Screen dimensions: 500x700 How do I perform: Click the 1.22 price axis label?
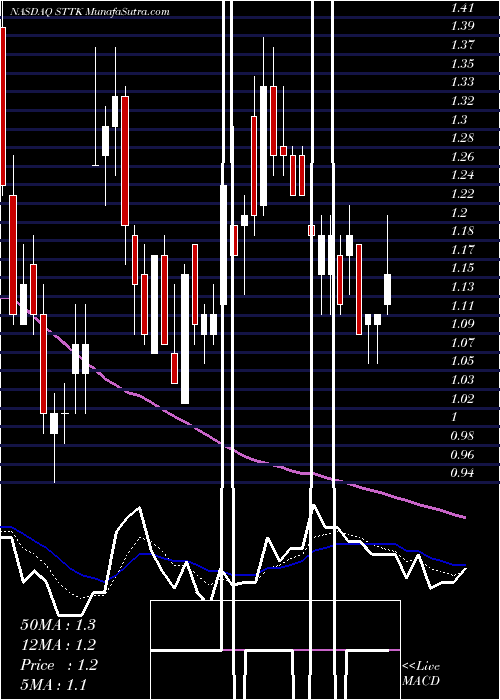tap(462, 193)
